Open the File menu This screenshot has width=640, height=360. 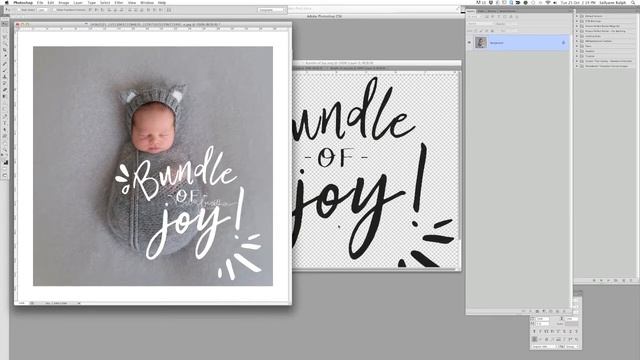40,2
